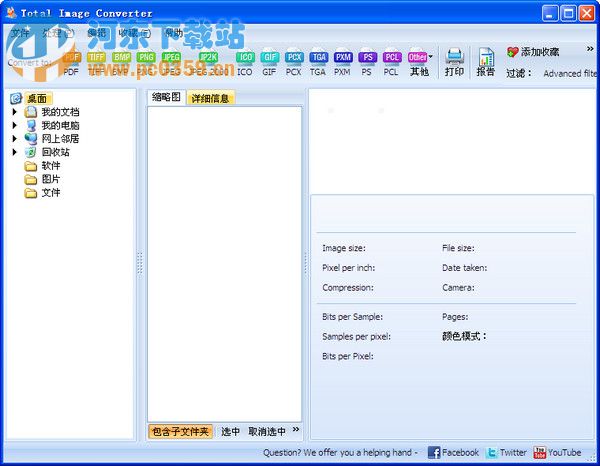Expand the 我的文档 tree node
The height and width of the screenshot is (466, 600).
point(15,112)
